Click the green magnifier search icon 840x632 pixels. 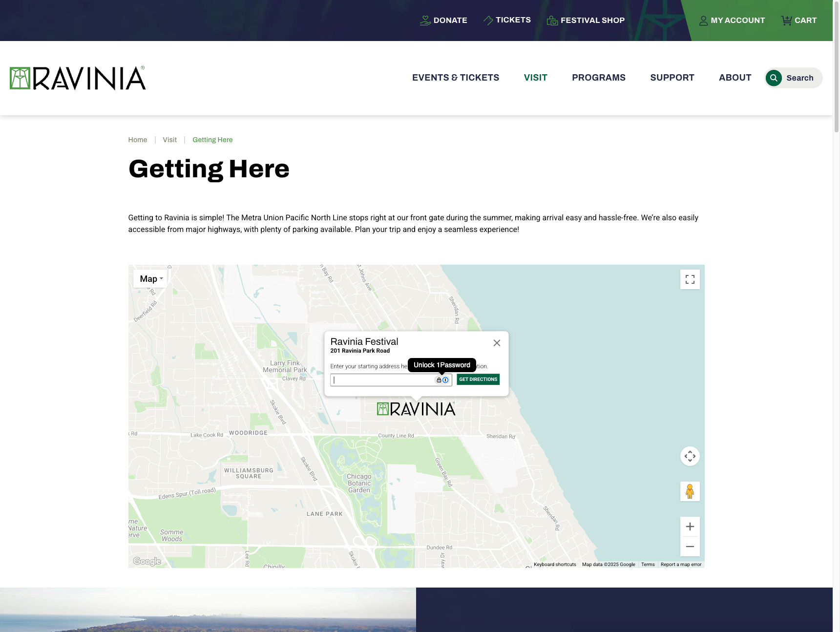click(x=774, y=78)
